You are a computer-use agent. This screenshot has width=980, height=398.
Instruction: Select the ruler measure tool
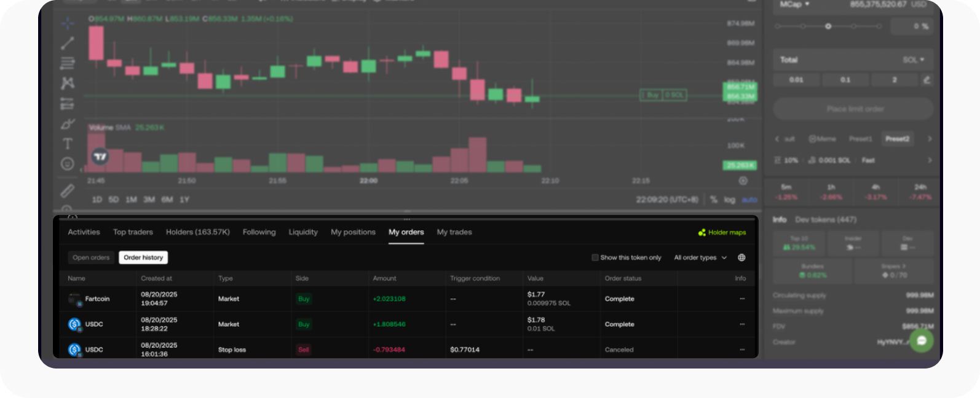68,190
